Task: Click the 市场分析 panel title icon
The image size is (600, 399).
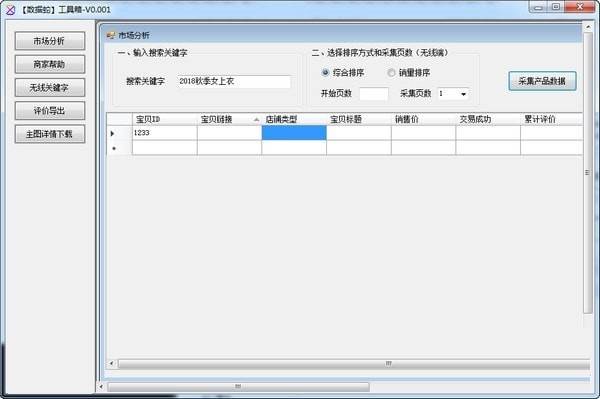Action: (x=111, y=35)
